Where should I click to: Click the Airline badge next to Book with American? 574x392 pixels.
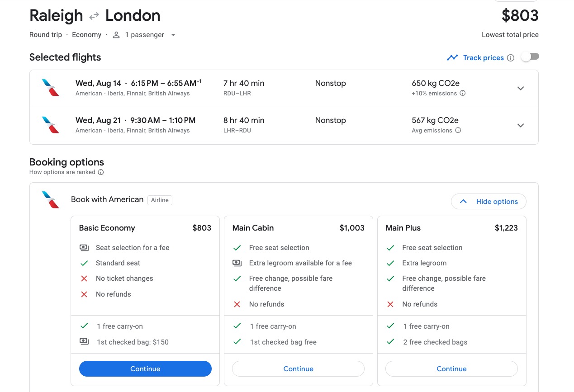pyautogui.click(x=160, y=200)
